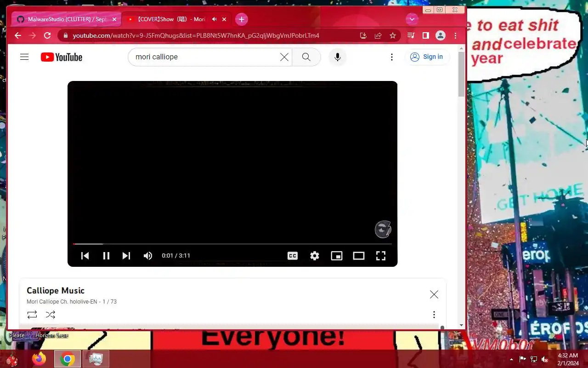Open playlist three-dot options menu
The image size is (588, 368).
(x=434, y=315)
